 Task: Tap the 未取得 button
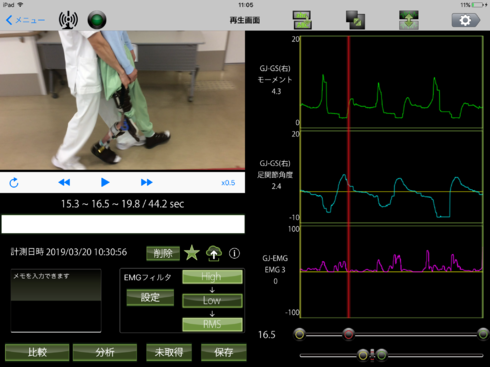coord(169,352)
